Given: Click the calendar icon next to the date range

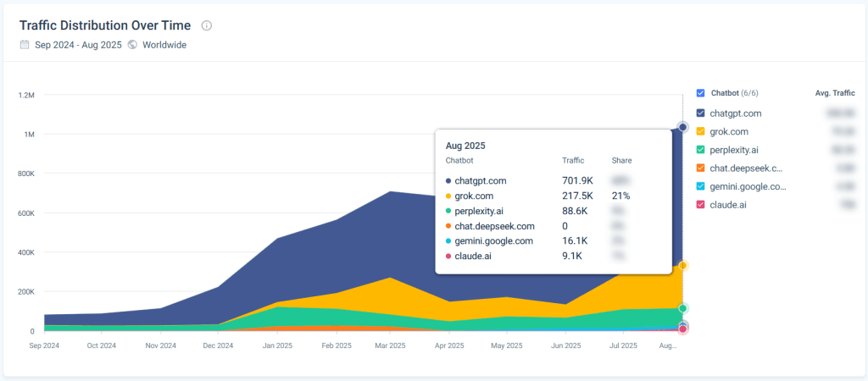Looking at the screenshot, I should tap(25, 45).
